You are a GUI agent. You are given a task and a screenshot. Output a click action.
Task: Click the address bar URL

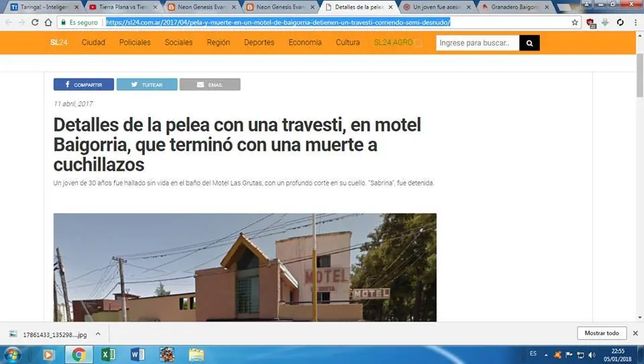tap(278, 22)
